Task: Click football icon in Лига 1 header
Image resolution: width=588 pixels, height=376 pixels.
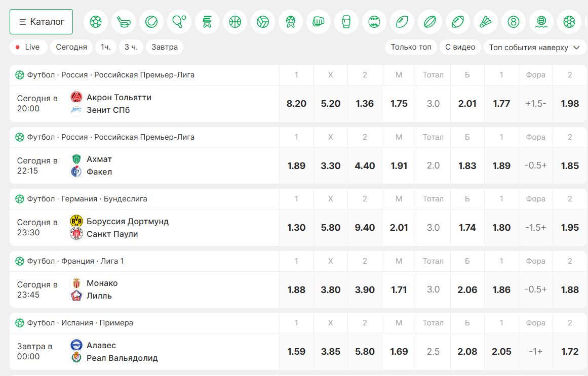Action: (20, 261)
